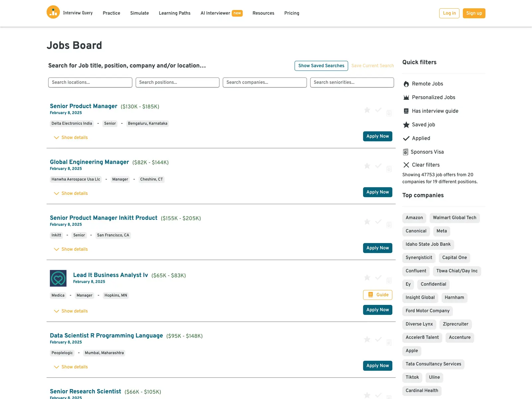Star the Senior Product Manager job
Viewport: 532px width, 399px height.
click(367, 110)
